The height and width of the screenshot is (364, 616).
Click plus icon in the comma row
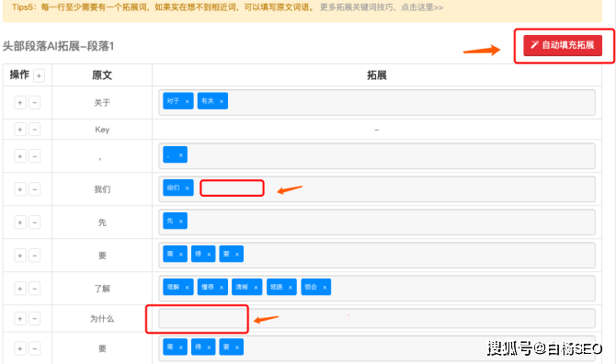[x=20, y=156]
